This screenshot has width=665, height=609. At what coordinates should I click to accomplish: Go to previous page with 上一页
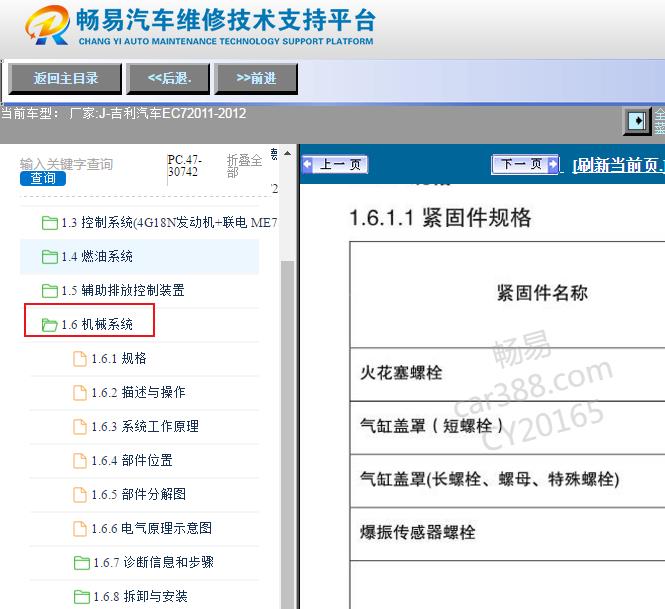[x=335, y=165]
